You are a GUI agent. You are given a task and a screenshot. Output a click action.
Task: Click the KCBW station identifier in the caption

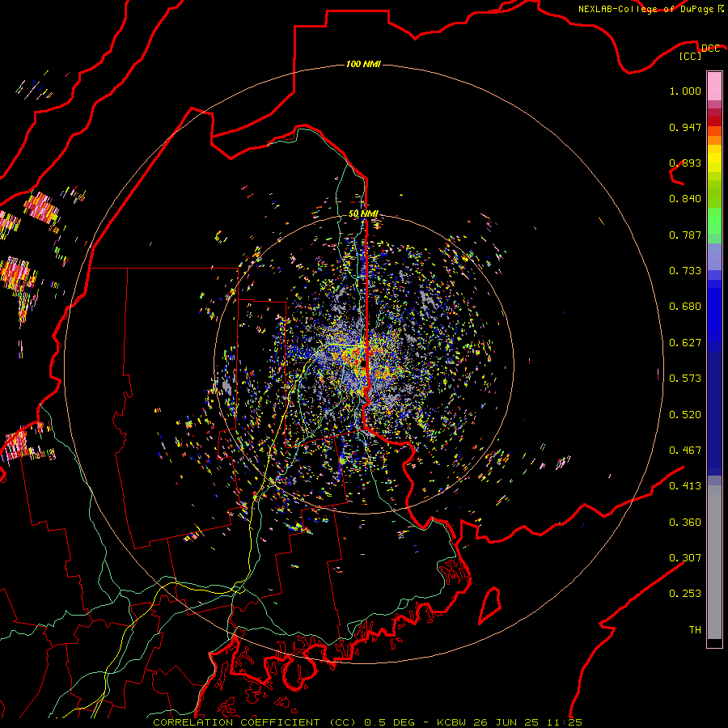(x=452, y=722)
